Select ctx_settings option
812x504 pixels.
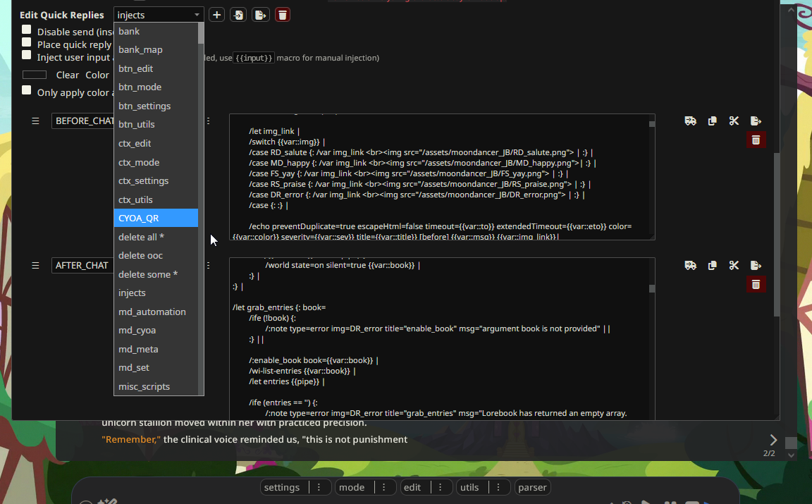[156, 180]
